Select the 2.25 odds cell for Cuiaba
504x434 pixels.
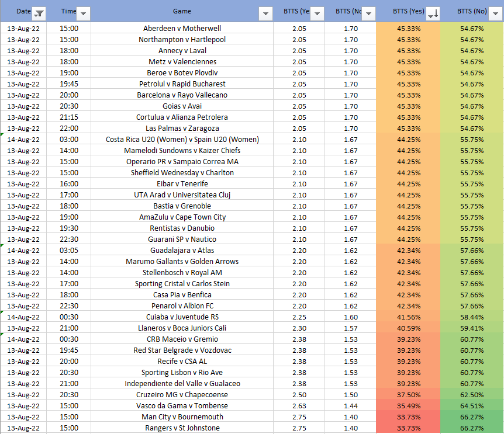[299, 317]
